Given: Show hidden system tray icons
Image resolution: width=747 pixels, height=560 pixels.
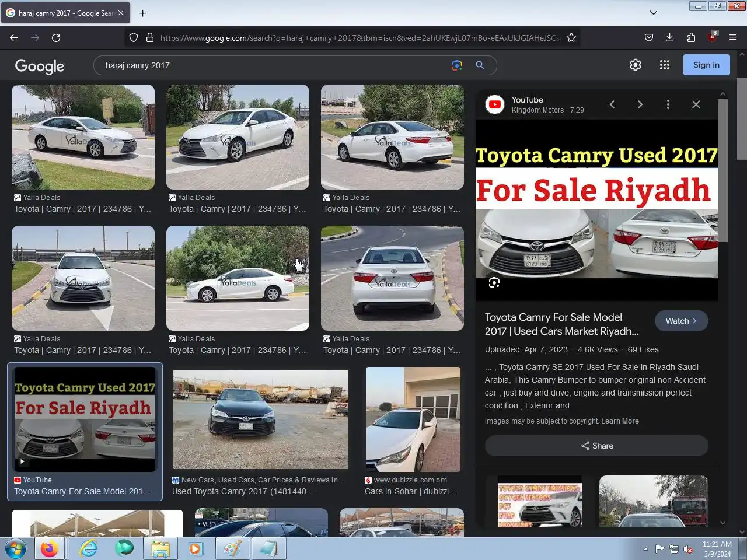Looking at the screenshot, I should (x=645, y=549).
